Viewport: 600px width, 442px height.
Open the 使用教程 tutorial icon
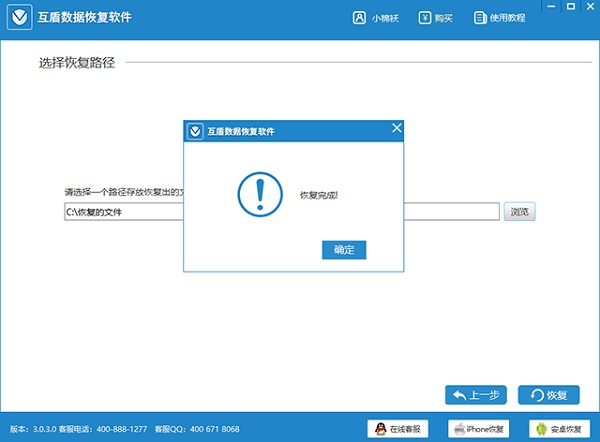(x=479, y=18)
